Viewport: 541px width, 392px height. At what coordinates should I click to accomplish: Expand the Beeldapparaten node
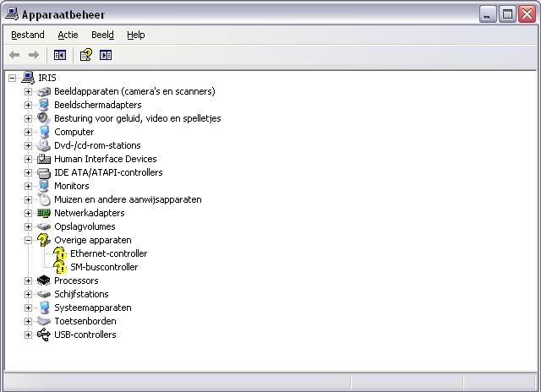click(28, 91)
